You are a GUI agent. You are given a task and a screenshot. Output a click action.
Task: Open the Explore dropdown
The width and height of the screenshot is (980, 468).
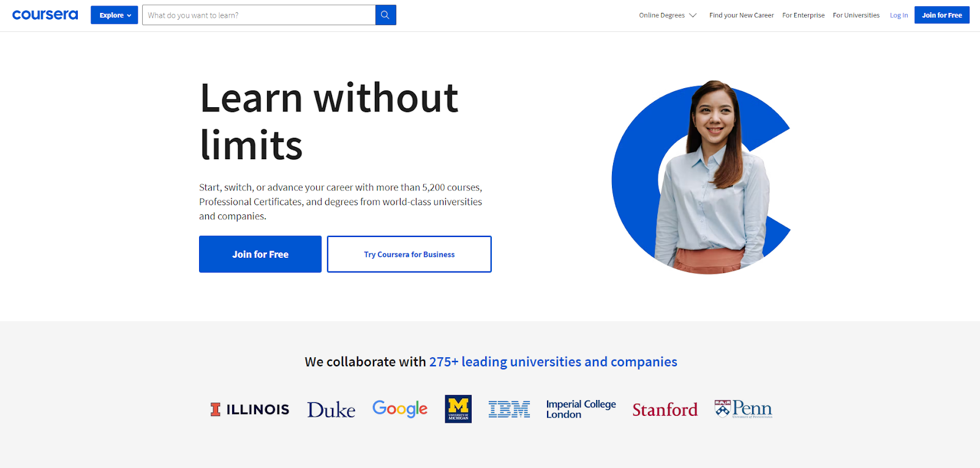pyautogui.click(x=115, y=15)
